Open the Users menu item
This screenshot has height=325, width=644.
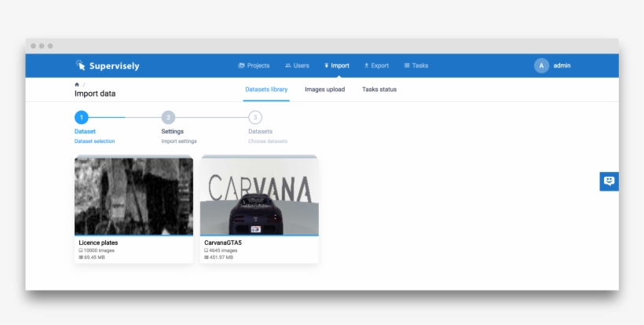[297, 66]
